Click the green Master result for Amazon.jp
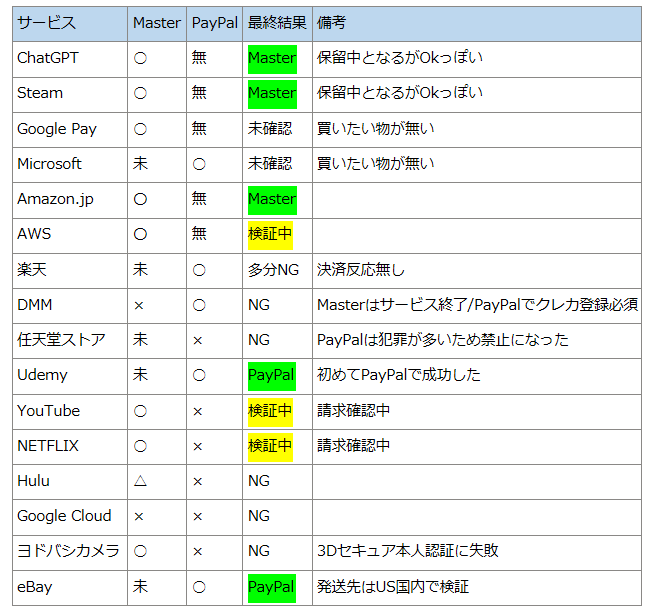This screenshot has width=652, height=613. [x=271, y=199]
